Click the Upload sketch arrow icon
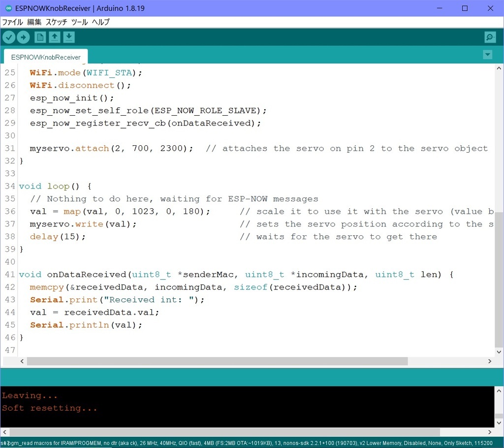Image resolution: width=504 pixels, height=448 pixels. pyautogui.click(x=23, y=37)
